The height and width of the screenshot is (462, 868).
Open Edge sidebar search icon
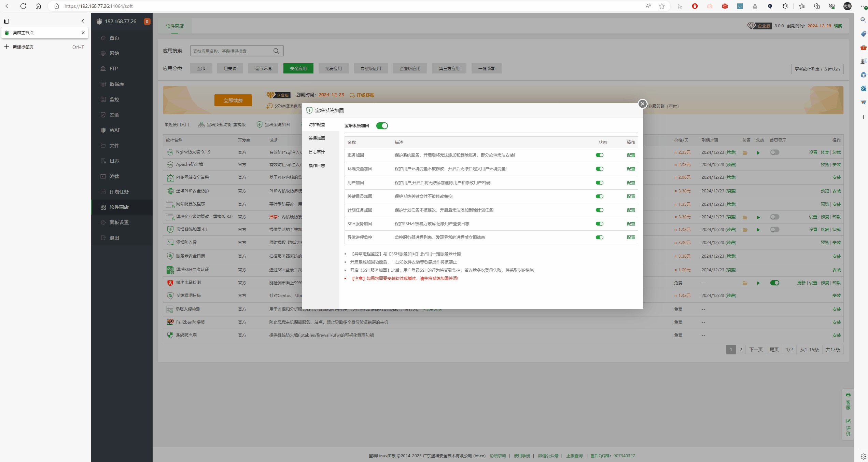tap(863, 20)
